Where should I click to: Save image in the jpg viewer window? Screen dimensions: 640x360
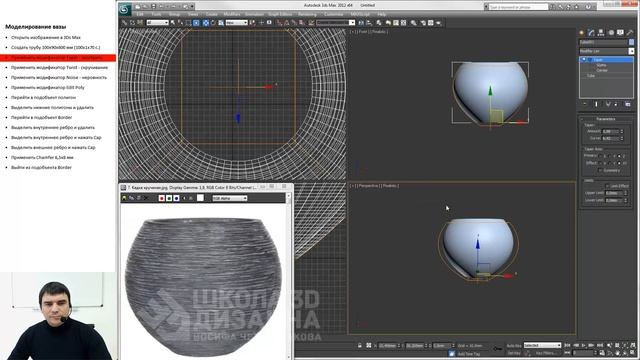[x=124, y=198]
